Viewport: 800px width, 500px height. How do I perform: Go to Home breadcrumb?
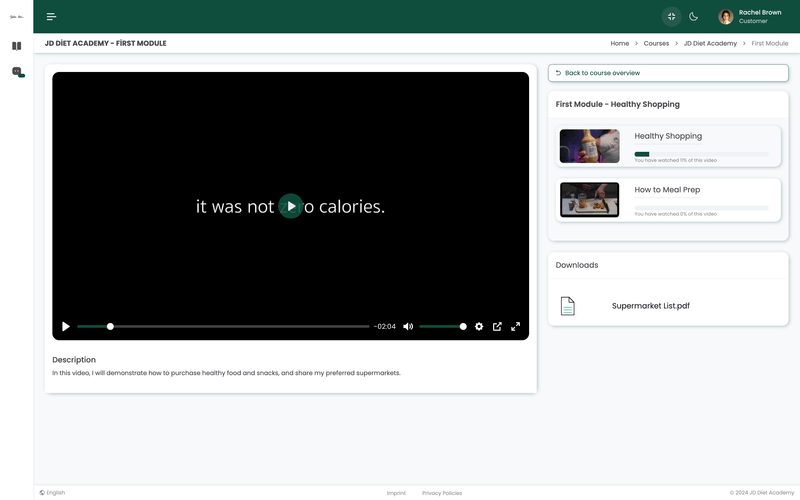(x=619, y=43)
